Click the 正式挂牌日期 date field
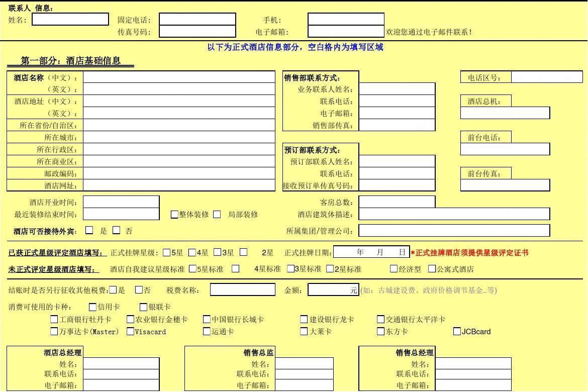 coord(371,252)
